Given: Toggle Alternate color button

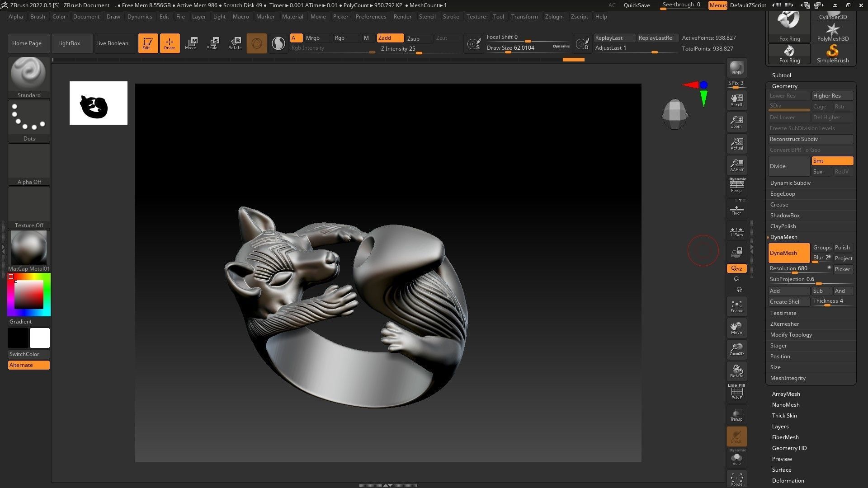Looking at the screenshot, I should [29, 365].
